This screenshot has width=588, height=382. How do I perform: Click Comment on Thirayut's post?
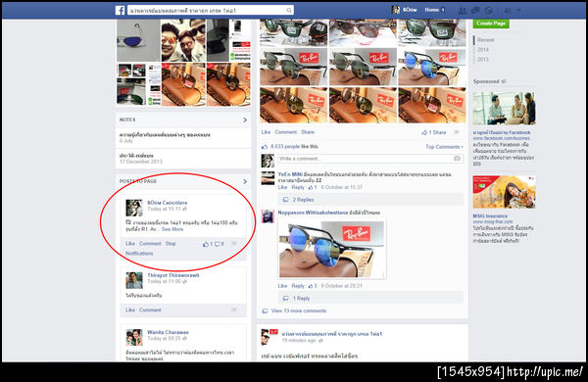click(150, 310)
